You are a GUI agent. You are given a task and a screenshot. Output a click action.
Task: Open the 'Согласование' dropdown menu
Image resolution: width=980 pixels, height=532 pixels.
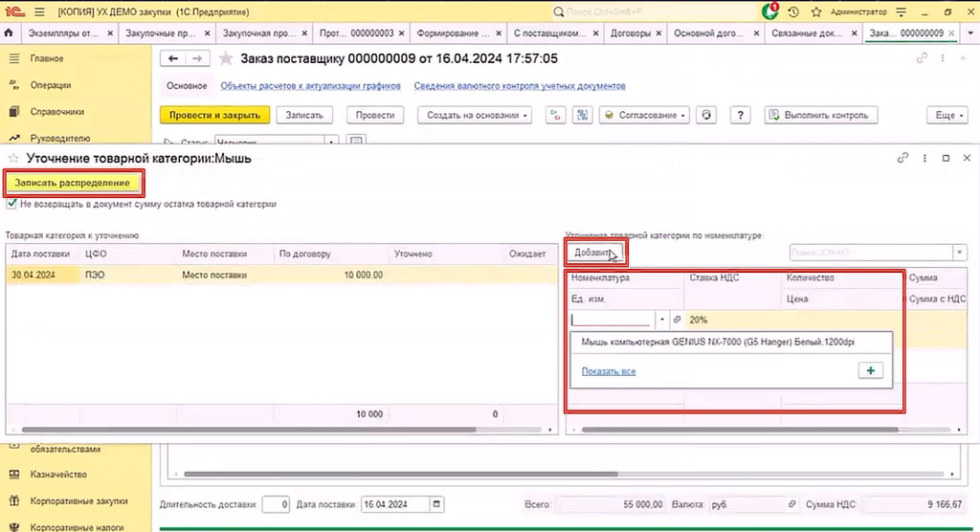(643, 115)
